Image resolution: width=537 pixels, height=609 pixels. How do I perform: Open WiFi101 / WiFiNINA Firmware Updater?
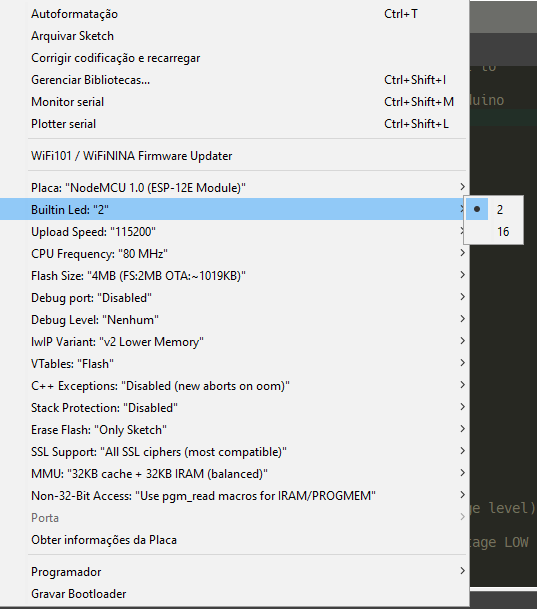coord(235,156)
